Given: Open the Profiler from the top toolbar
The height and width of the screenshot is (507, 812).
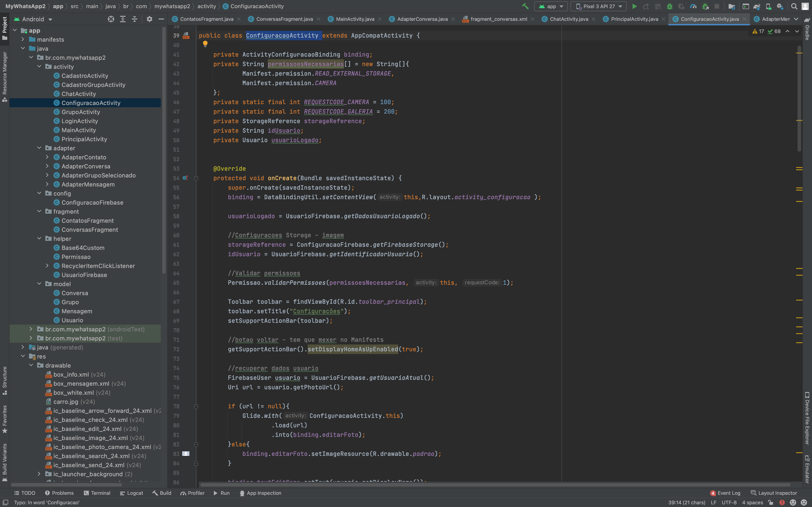Looking at the screenshot, I should point(693,6).
